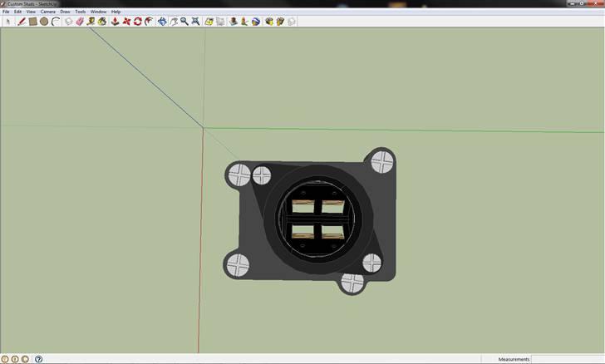Pick the Line pencil tool
Image resolution: width=605 pixels, height=364 pixels.
click(22, 21)
